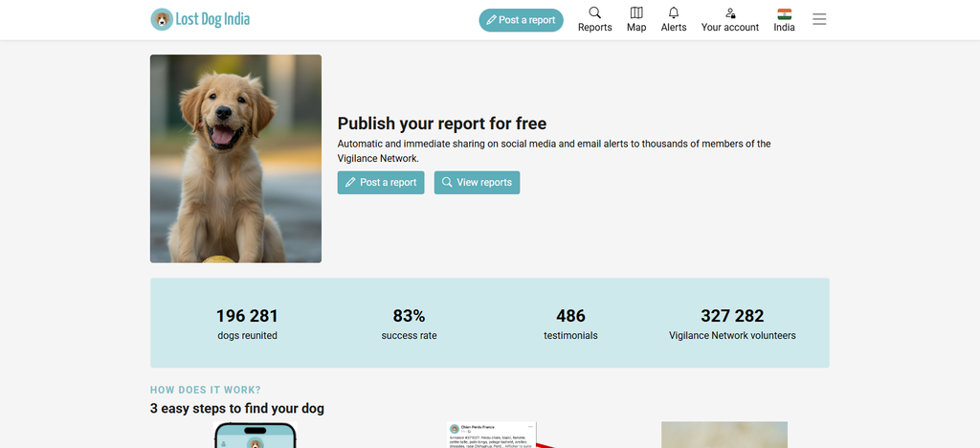This screenshot has width=980, height=448.
Task: Click the Alerts menu label
Action: coord(673,28)
